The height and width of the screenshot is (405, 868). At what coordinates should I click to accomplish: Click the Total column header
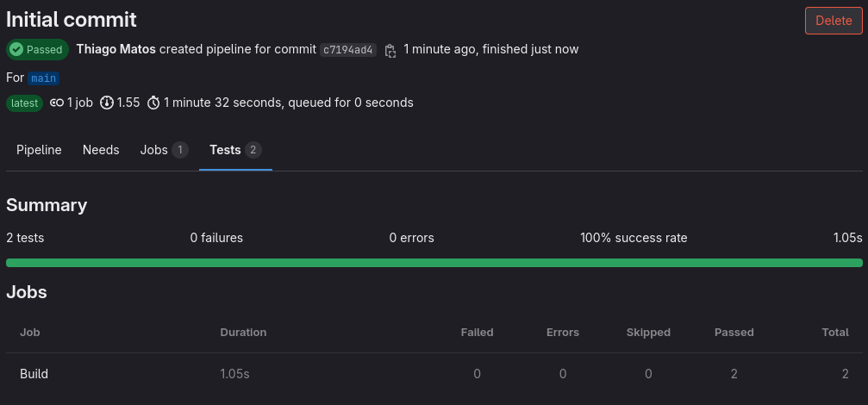[835, 333]
